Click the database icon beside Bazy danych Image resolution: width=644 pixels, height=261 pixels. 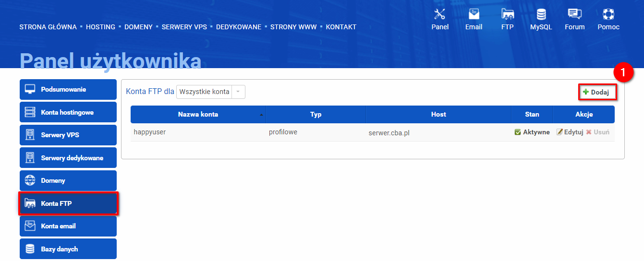pyautogui.click(x=30, y=249)
